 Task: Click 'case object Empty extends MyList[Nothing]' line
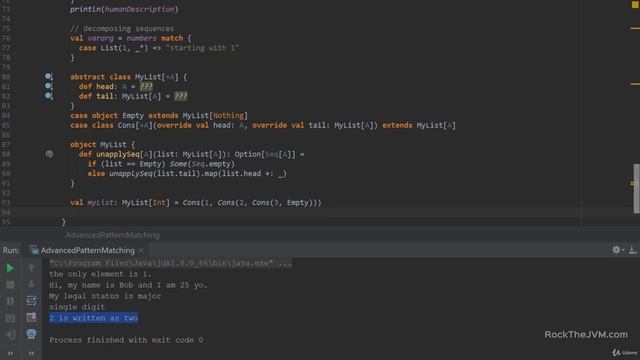159,116
